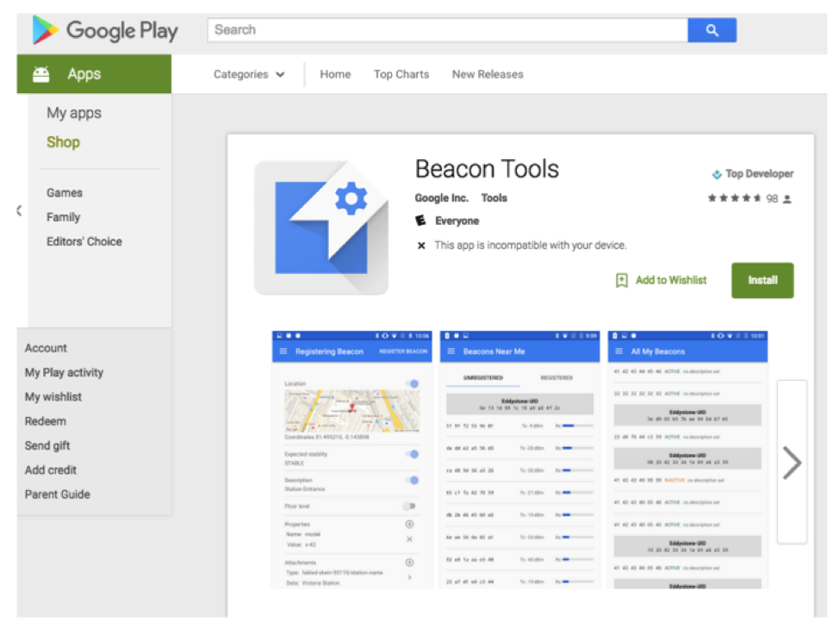Open the New Releases tab
This screenshot has height=634, width=840.
tap(488, 74)
